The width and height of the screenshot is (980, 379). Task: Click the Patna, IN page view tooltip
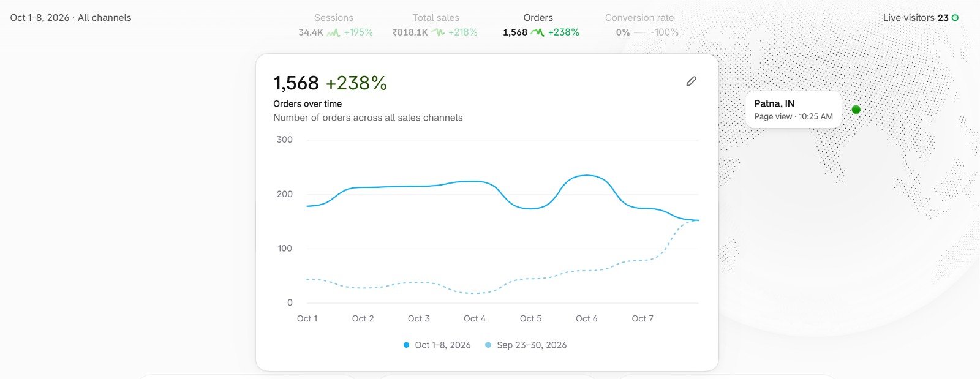[x=793, y=110]
